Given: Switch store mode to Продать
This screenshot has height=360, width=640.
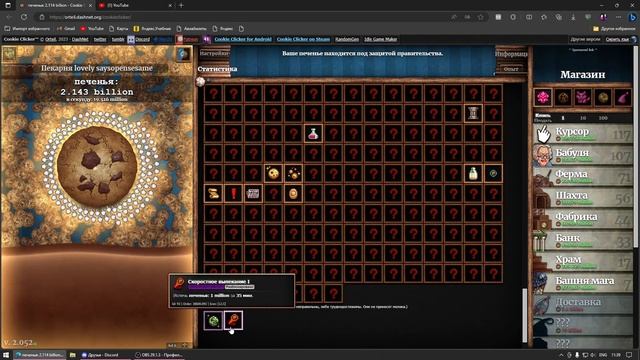Looking at the screenshot, I should (543, 120).
